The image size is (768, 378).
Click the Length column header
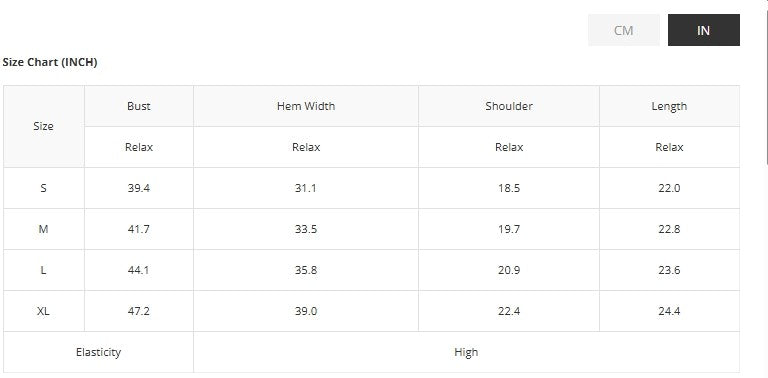point(669,106)
